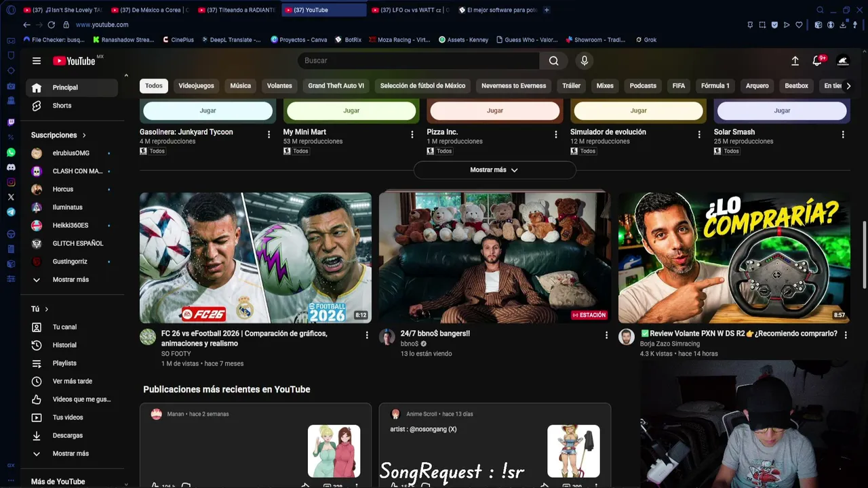Open the Grok bookmark
Viewport: 868px width, 488px height.
[x=646, y=40]
